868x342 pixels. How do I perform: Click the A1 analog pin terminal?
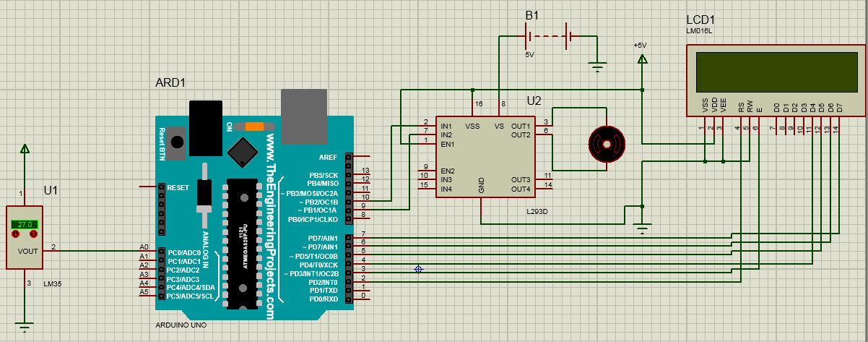144,257
